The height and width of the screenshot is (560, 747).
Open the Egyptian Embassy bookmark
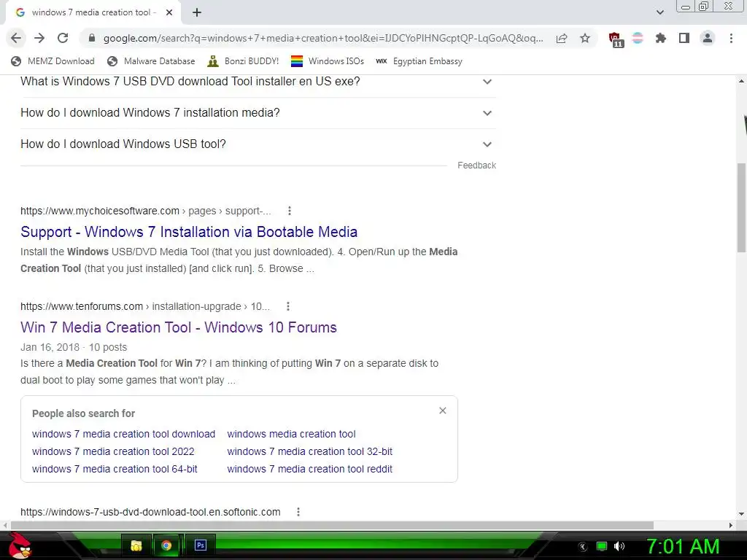pos(419,61)
